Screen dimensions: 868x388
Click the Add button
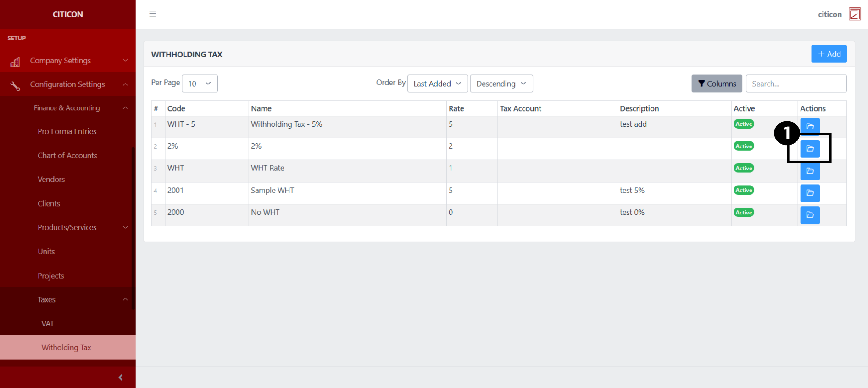[x=829, y=54]
